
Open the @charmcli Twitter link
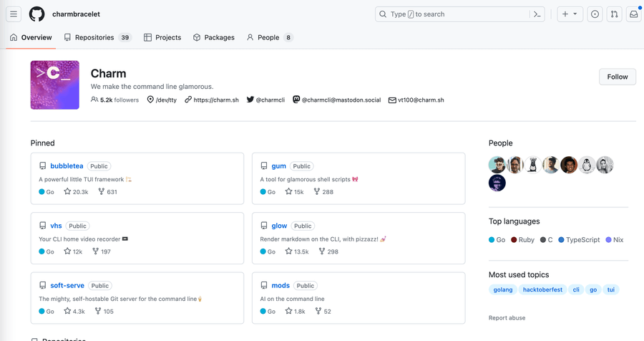click(x=270, y=100)
